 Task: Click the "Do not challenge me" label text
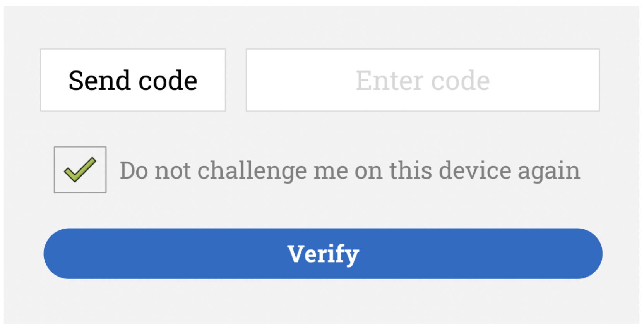click(349, 170)
